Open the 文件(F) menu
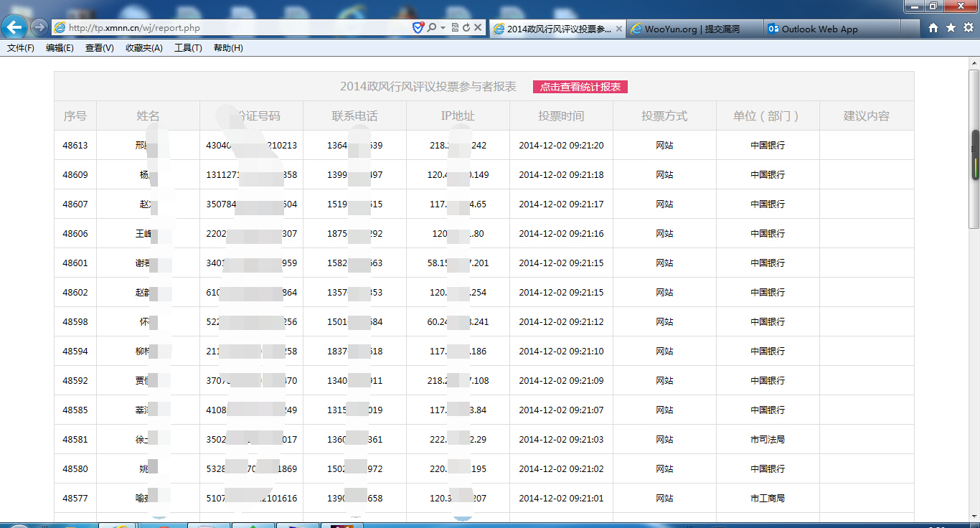The height and width of the screenshot is (528, 980). coord(21,48)
